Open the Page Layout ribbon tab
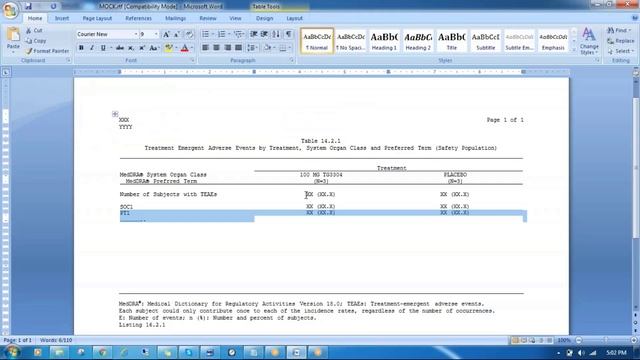Image resolution: width=640 pixels, height=360 pixels. pos(97,18)
